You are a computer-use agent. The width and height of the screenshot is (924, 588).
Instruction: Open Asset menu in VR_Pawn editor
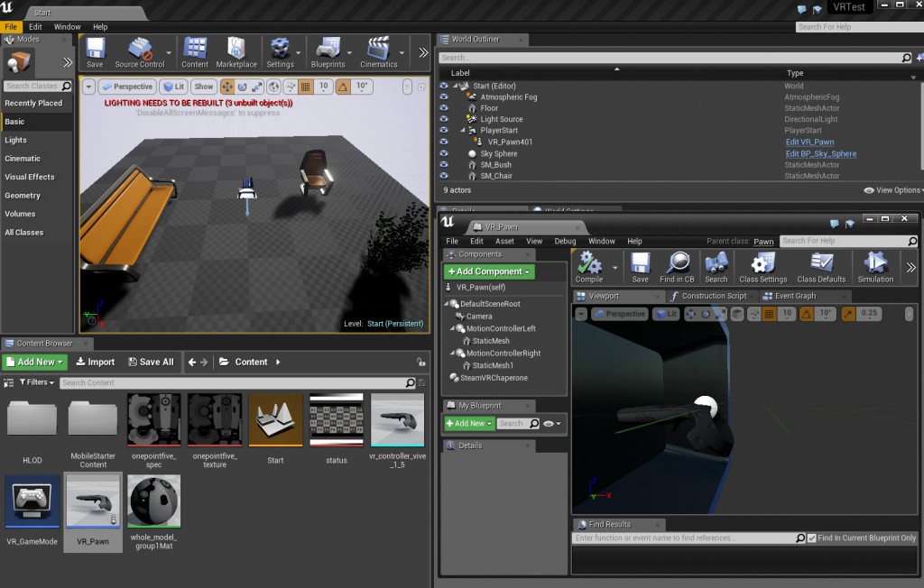tap(504, 242)
